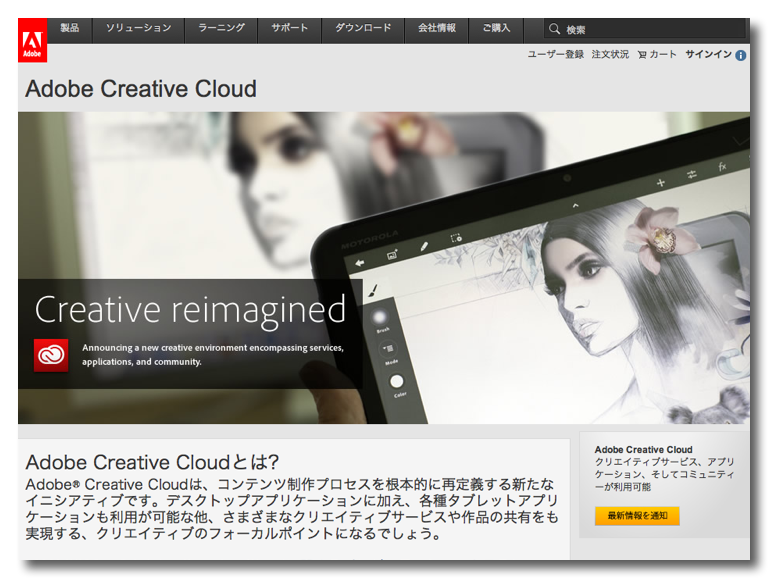Select the Brush option on tablet panel
The image size is (768, 578).
[x=380, y=319]
